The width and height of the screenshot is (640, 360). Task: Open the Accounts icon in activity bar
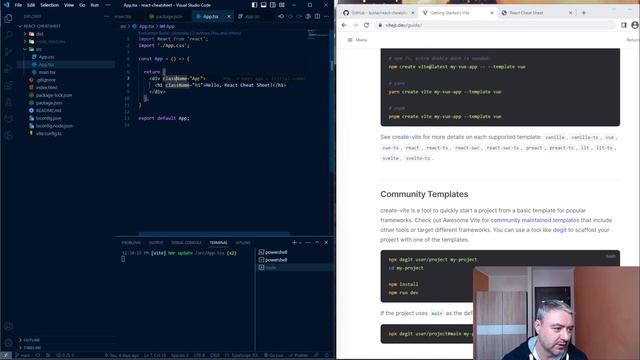8,326
